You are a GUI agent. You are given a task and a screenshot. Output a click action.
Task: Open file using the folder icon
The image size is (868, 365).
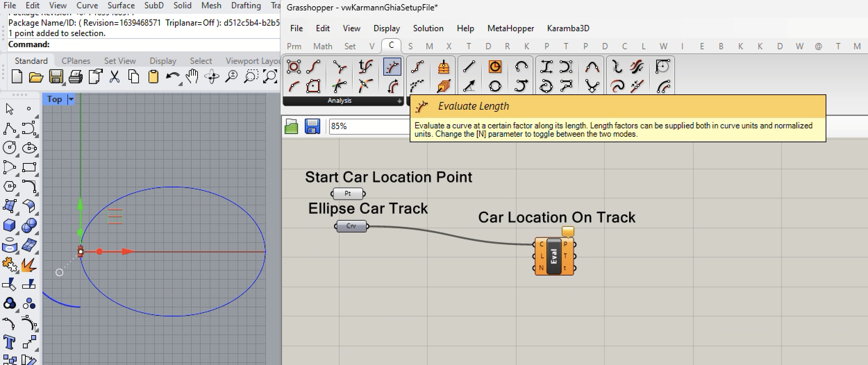[x=36, y=77]
